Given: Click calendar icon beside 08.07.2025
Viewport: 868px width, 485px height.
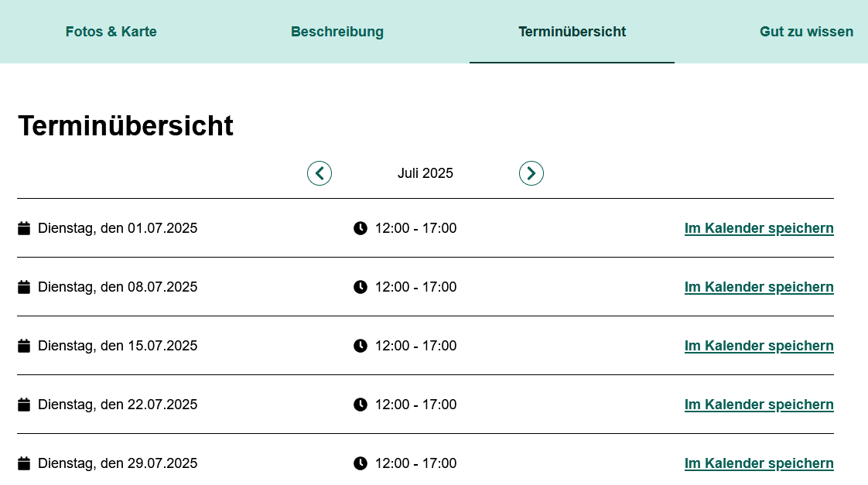Looking at the screenshot, I should (x=24, y=287).
